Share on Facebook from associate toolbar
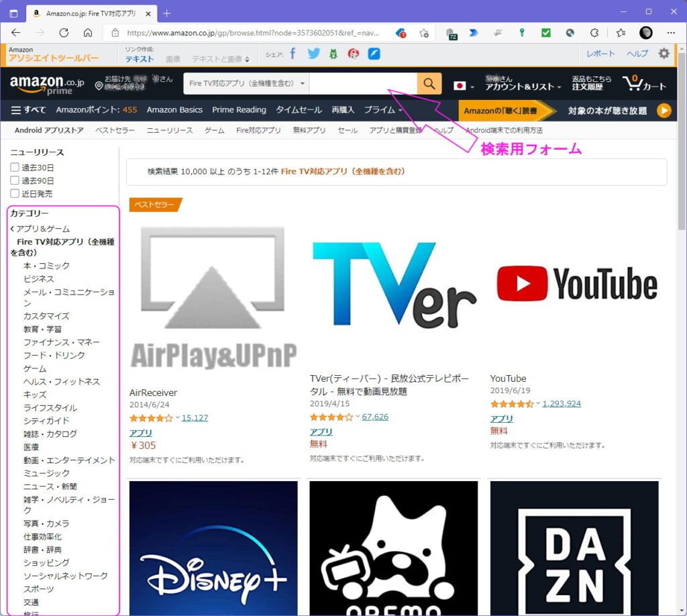This screenshot has width=687, height=616. (293, 54)
